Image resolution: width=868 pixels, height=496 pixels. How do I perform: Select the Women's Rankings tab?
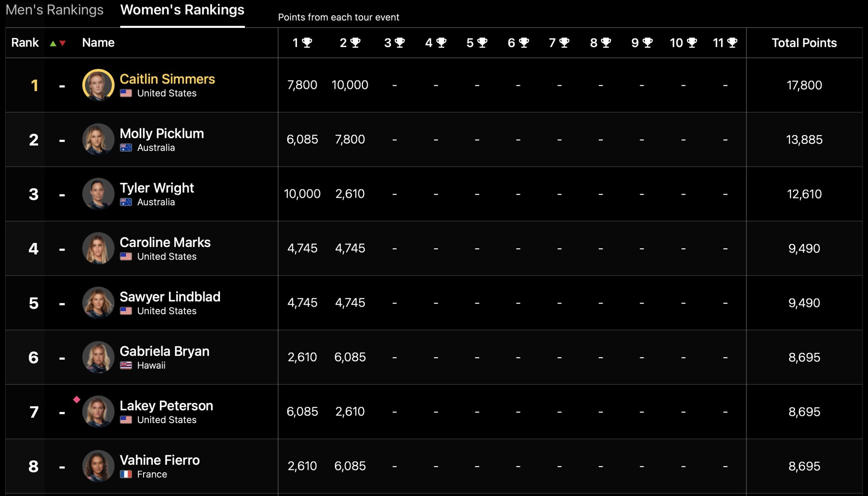pyautogui.click(x=182, y=10)
